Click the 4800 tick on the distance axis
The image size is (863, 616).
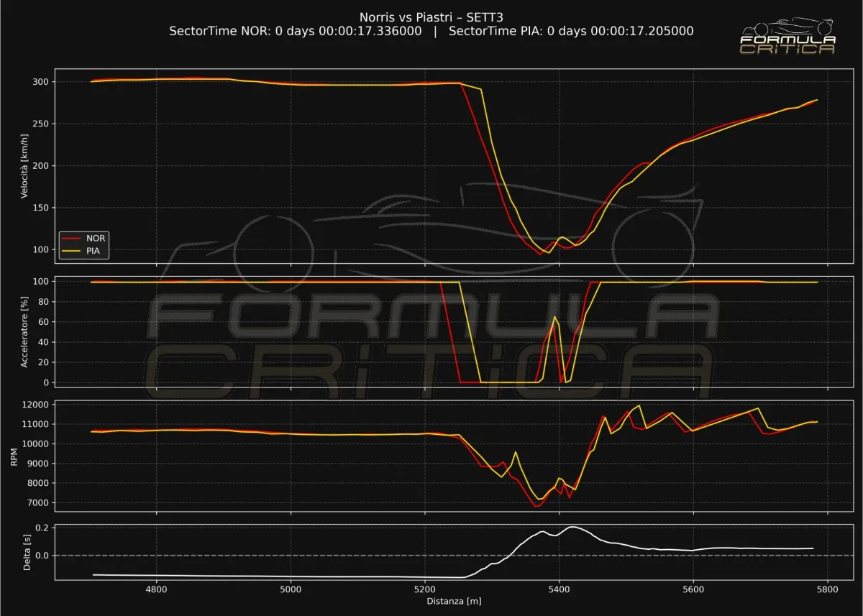156,588
